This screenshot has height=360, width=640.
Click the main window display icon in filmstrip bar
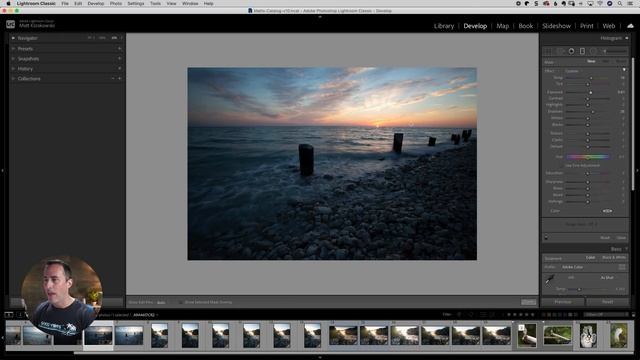tap(9, 315)
